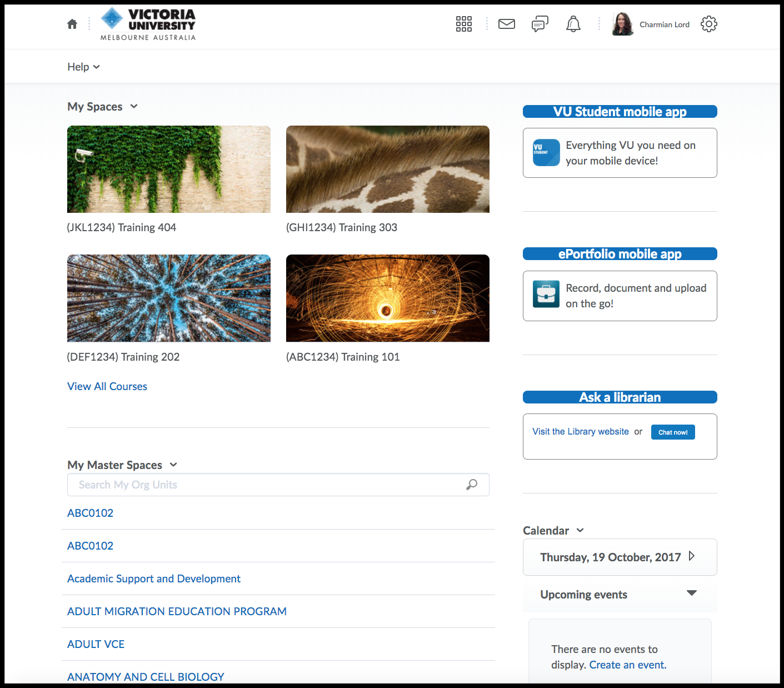The width and height of the screenshot is (784, 688).
Task: Expand the Calendar widget dropdown
Action: (x=580, y=530)
